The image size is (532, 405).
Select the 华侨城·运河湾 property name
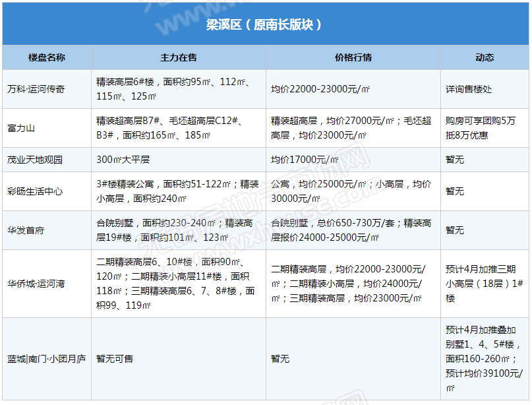[x=36, y=284]
